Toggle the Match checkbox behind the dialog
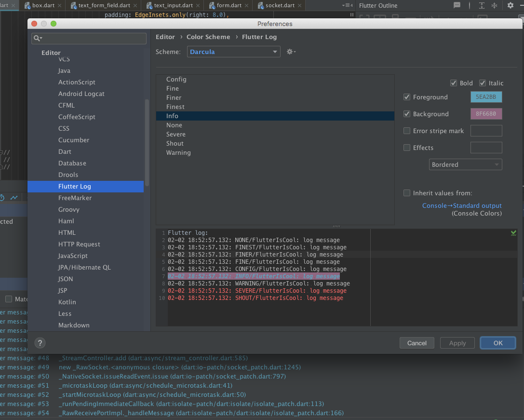This screenshot has height=420, width=524. 9,299
